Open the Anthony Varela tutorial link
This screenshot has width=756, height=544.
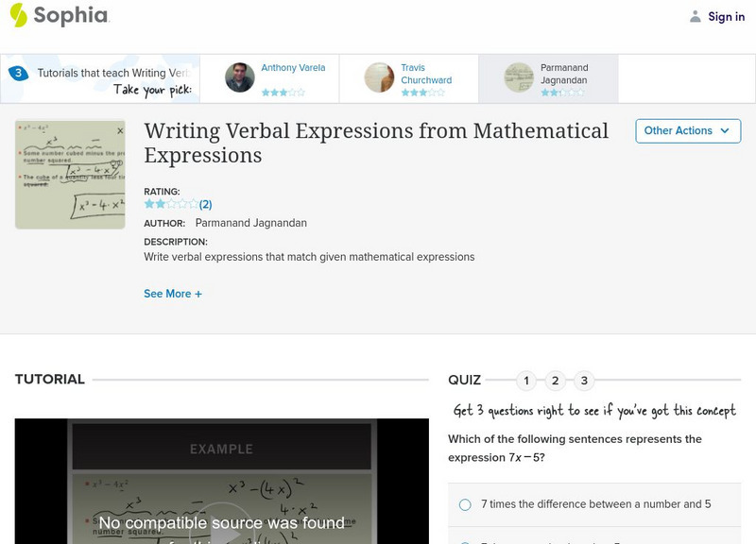point(293,68)
